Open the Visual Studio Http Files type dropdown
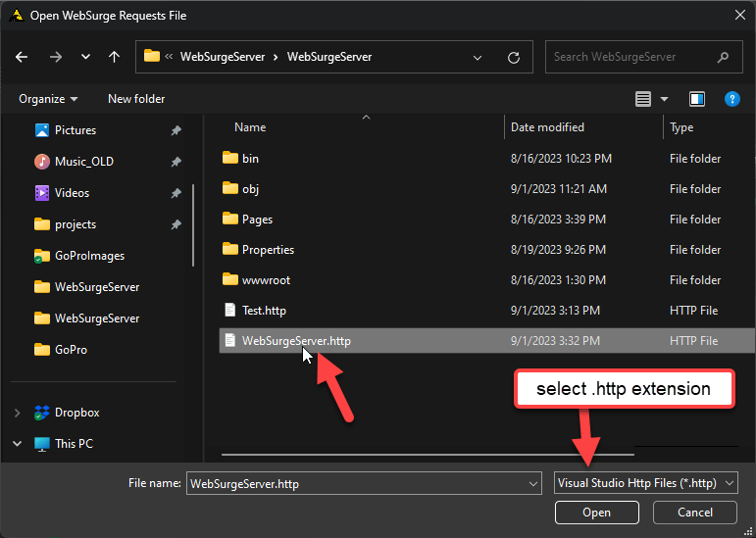Viewport: 756px width, 538px height. coord(645,483)
